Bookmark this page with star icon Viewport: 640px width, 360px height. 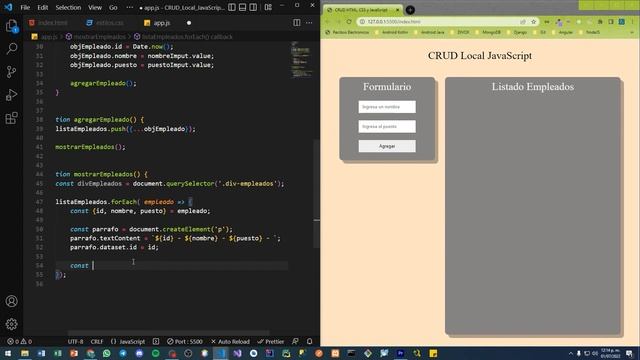(533, 22)
